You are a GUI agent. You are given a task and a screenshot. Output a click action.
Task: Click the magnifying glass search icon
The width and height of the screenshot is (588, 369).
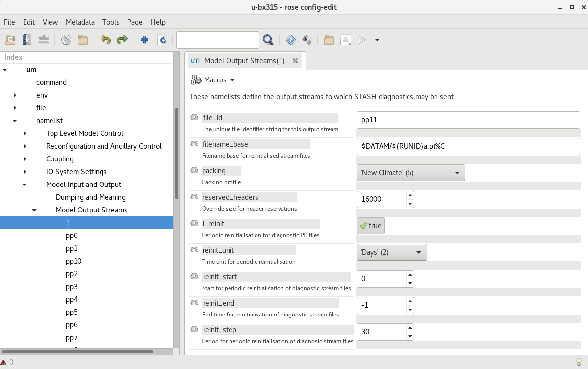[268, 40]
